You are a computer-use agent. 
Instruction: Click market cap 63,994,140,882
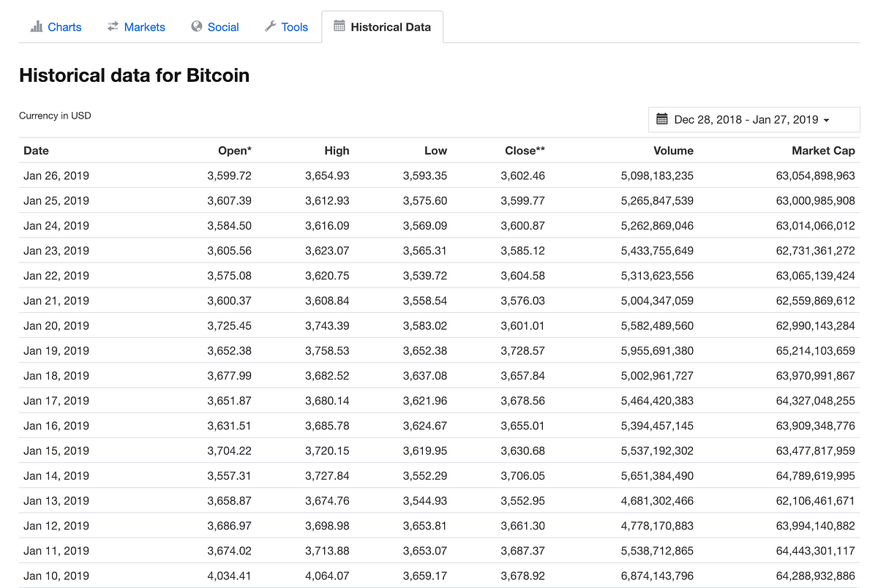[x=816, y=525]
